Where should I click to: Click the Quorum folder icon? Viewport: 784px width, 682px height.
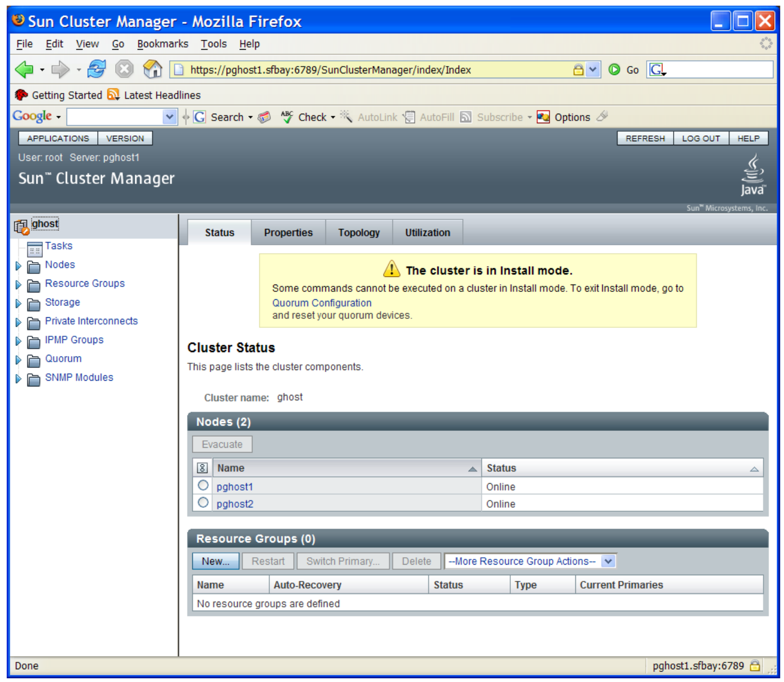[34, 361]
